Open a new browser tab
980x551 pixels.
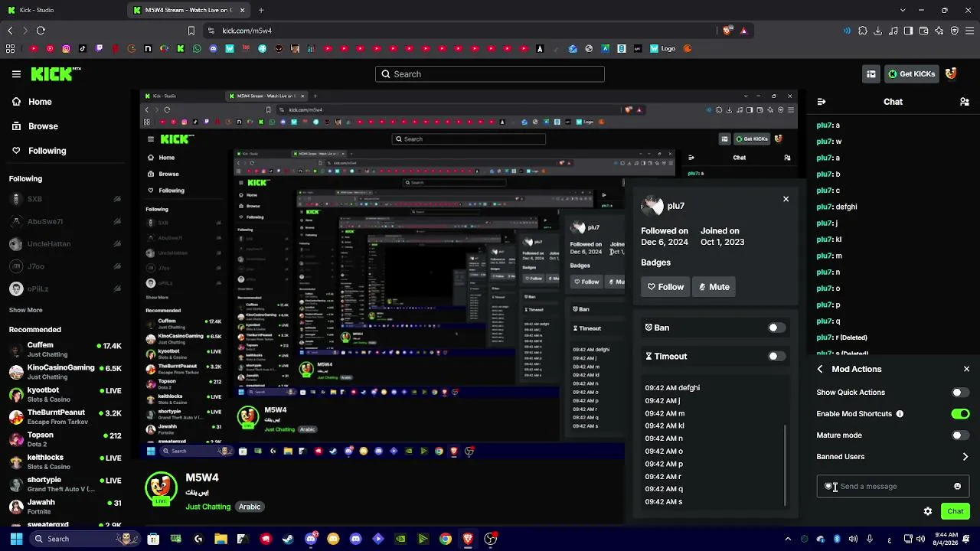[x=261, y=10]
